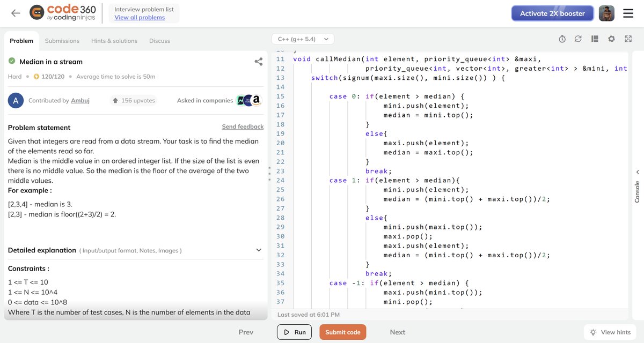Image resolution: width=644 pixels, height=343 pixels.
Task: Go back using the left arrow icon
Action: (x=16, y=13)
